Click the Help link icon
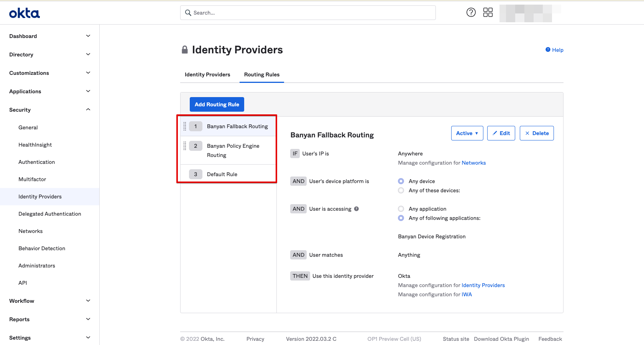Image resolution: width=644 pixels, height=345 pixels. click(x=548, y=50)
